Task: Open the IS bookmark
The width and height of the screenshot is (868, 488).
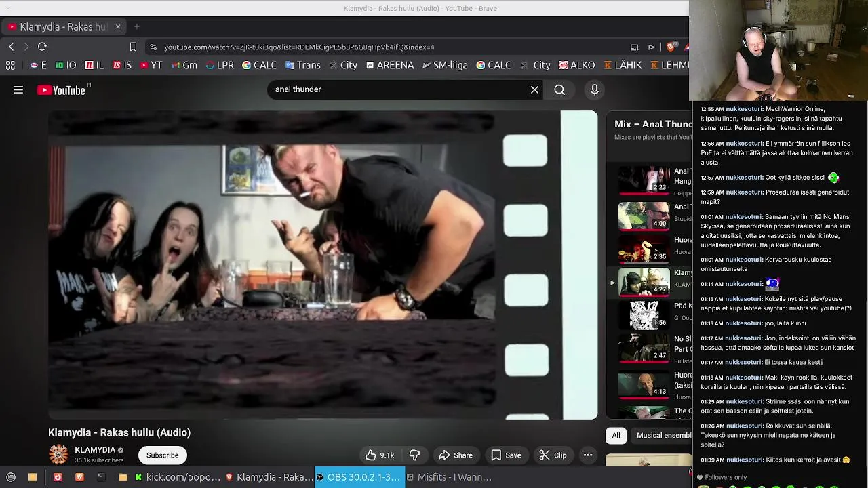Action: pyautogui.click(x=122, y=65)
